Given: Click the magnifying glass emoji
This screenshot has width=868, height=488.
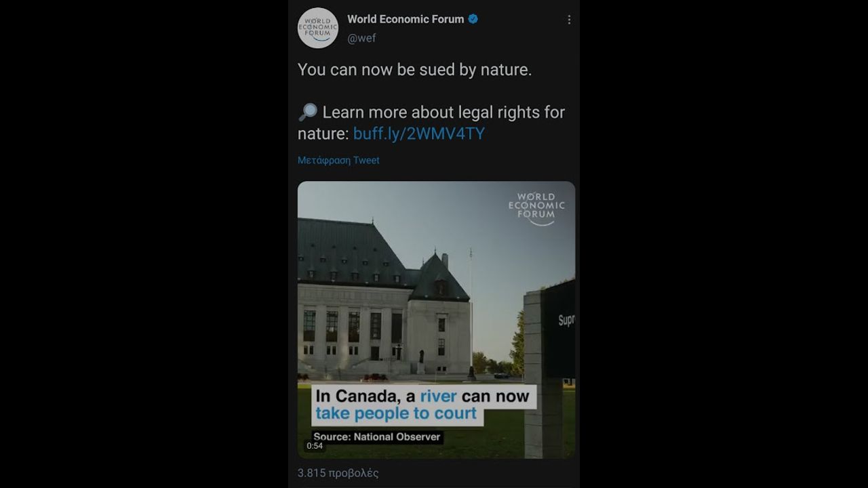Looking at the screenshot, I should coord(307,113).
